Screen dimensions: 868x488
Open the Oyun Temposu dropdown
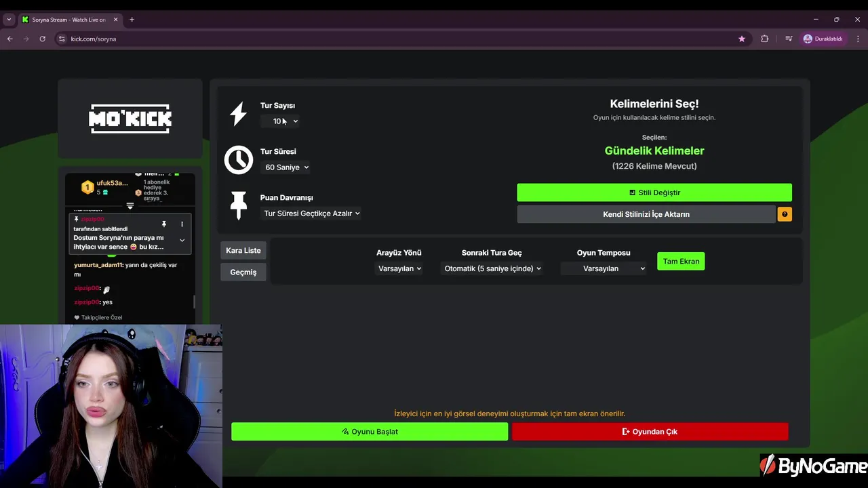[x=604, y=268]
